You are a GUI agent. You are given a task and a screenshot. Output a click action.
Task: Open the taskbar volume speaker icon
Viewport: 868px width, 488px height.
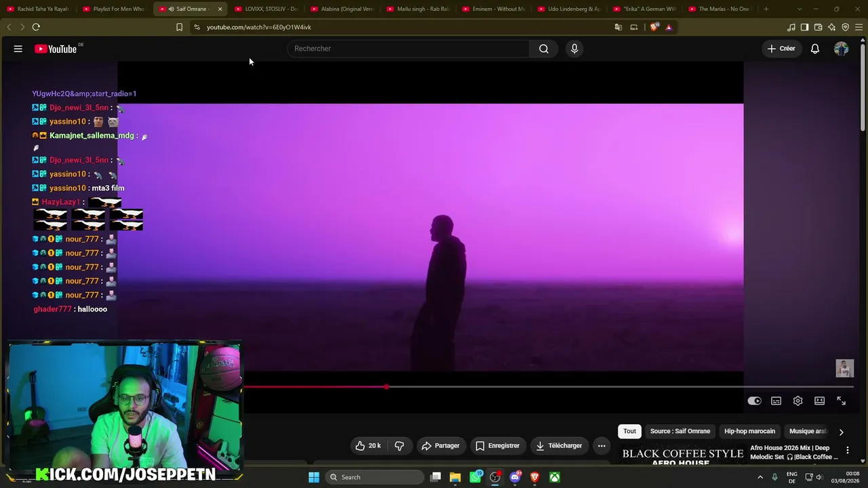(819, 477)
